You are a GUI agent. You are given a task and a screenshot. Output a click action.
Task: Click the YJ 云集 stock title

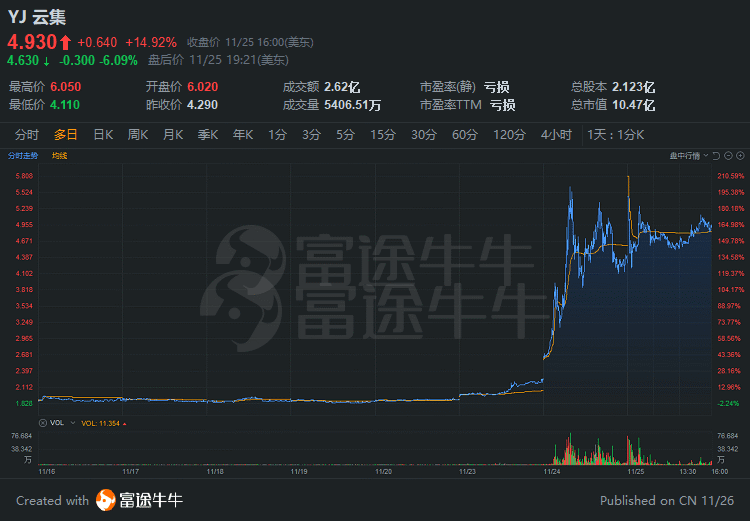click(37, 17)
